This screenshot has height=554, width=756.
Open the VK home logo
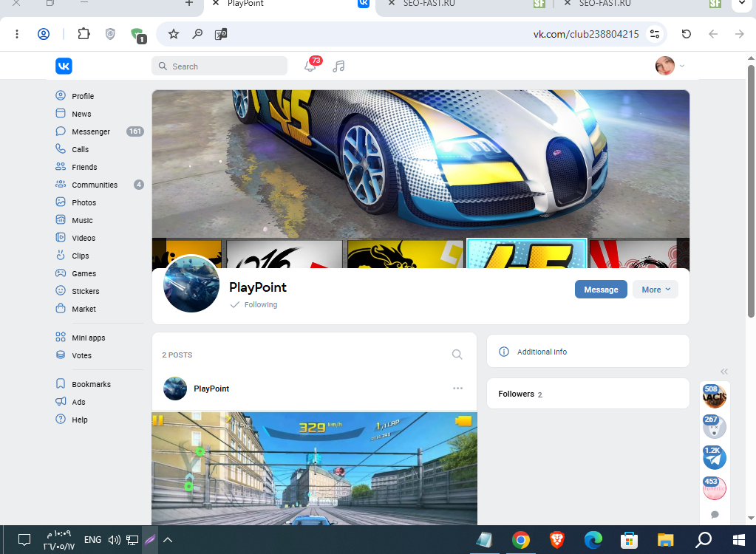[x=64, y=66]
